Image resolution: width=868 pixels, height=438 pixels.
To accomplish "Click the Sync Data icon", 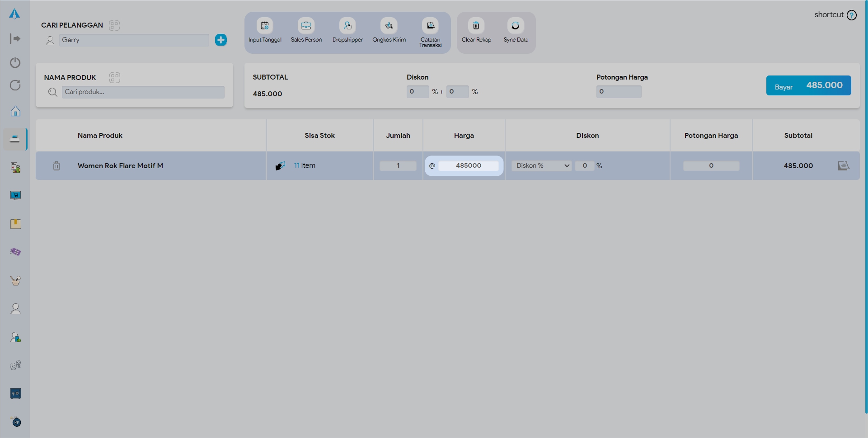I will [516, 26].
